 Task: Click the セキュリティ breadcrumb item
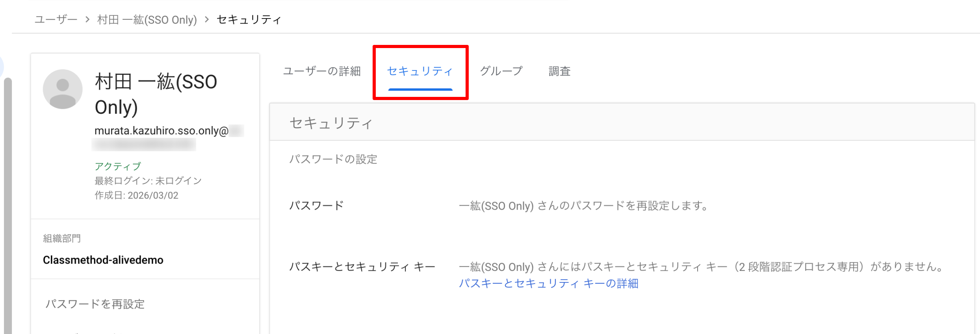(x=249, y=19)
